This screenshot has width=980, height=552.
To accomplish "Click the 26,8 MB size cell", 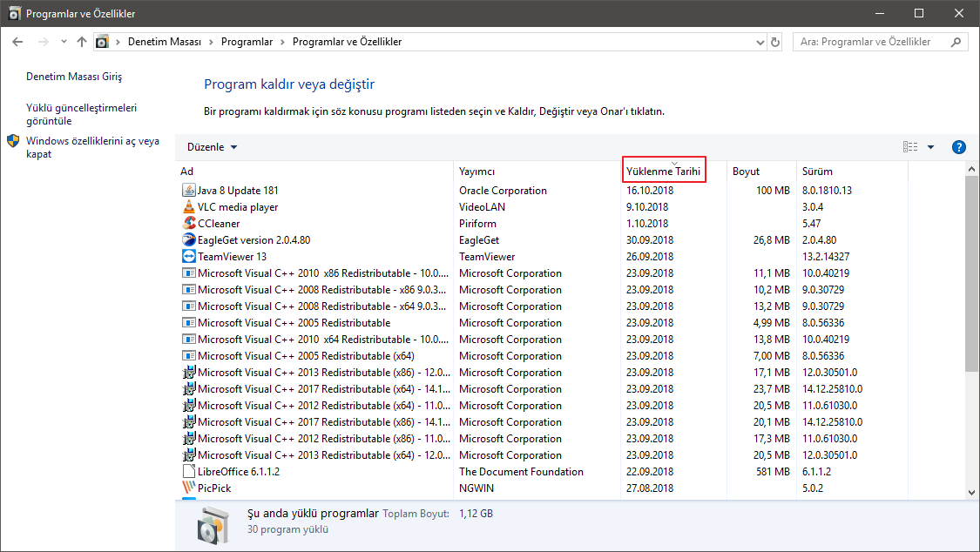I will click(x=771, y=239).
